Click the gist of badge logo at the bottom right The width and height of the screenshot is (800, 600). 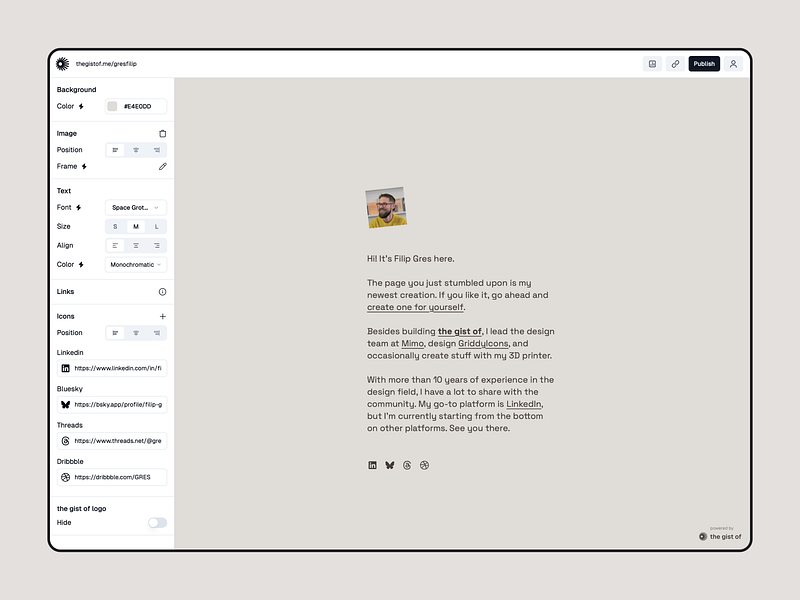[720, 536]
